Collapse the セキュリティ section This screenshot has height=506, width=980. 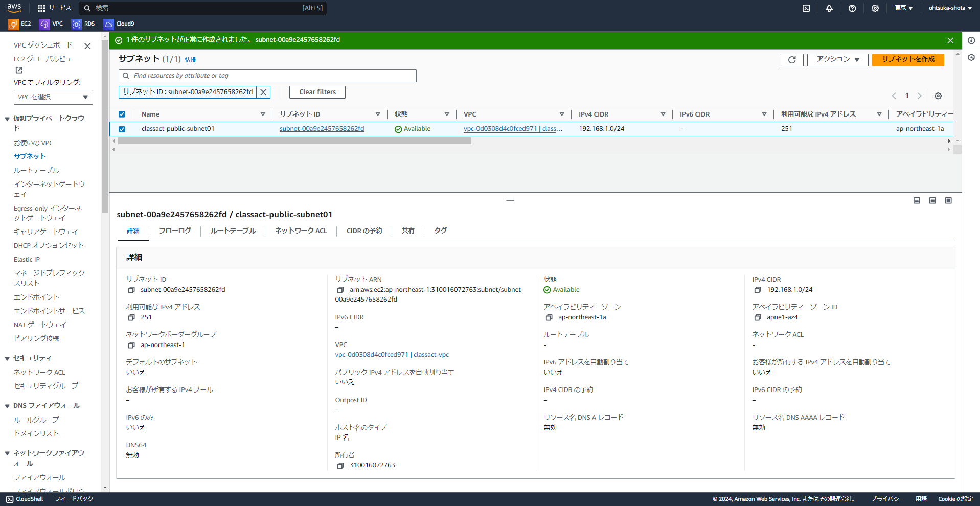point(7,359)
